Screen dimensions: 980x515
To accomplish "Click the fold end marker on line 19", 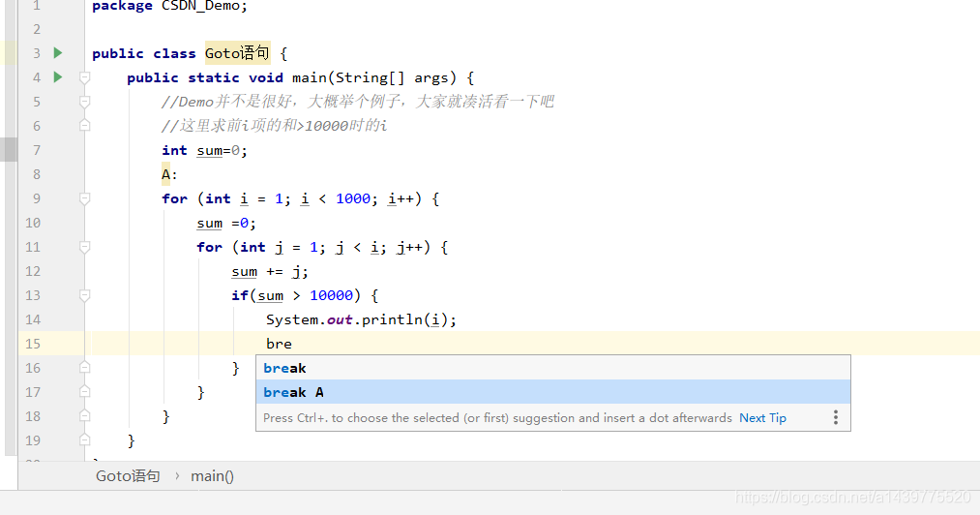I will (85, 440).
